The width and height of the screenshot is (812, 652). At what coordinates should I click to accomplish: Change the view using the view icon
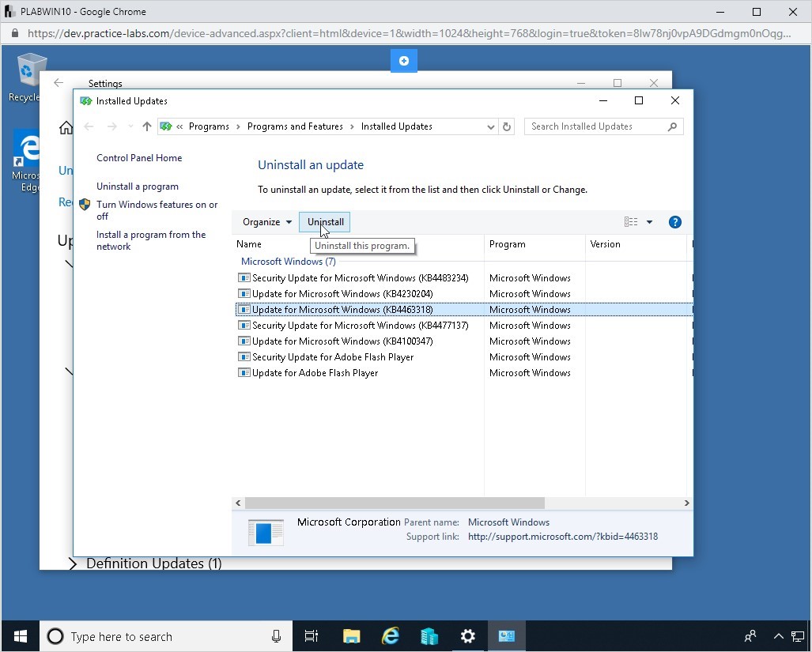pos(631,222)
